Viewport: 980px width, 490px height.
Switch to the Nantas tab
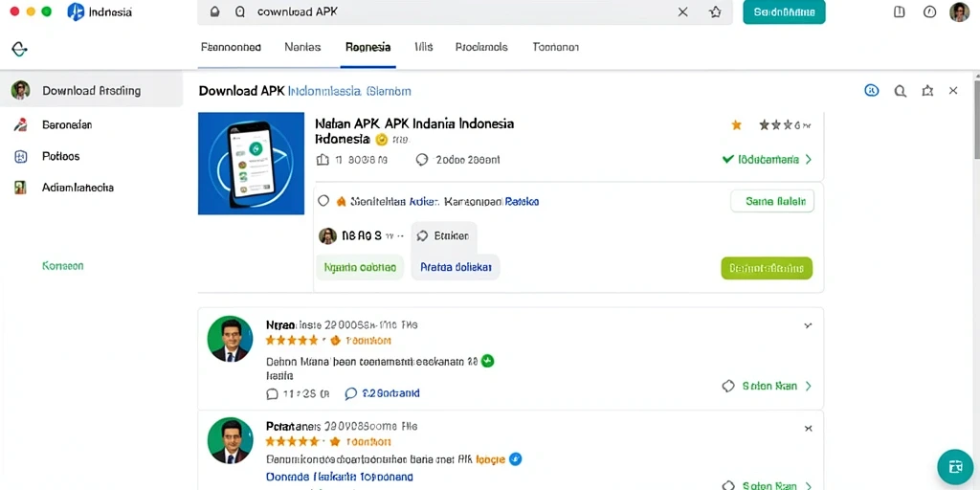[302, 47]
